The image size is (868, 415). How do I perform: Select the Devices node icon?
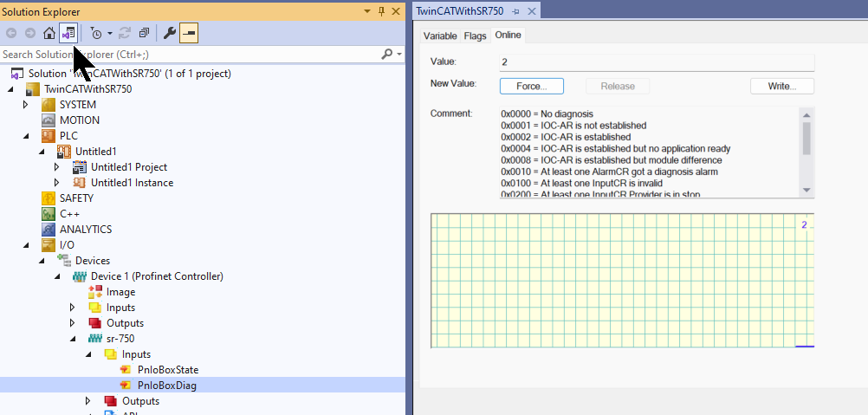point(64,260)
